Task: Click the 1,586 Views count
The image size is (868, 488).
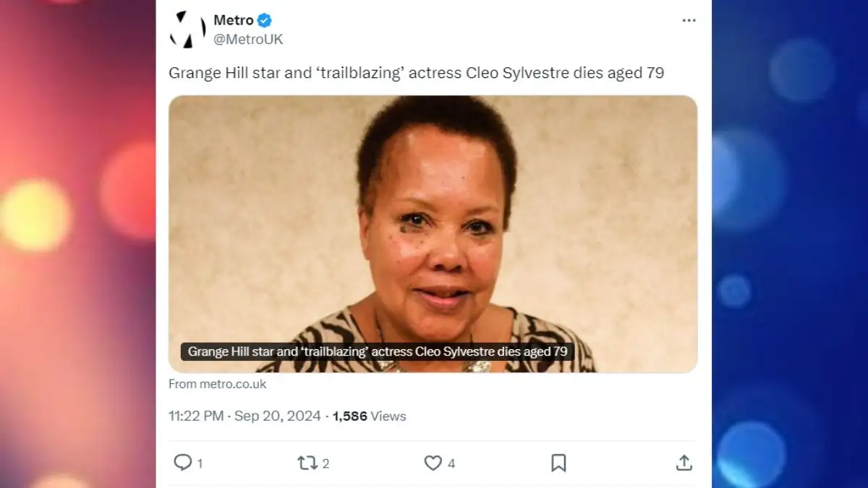Action: coord(369,416)
